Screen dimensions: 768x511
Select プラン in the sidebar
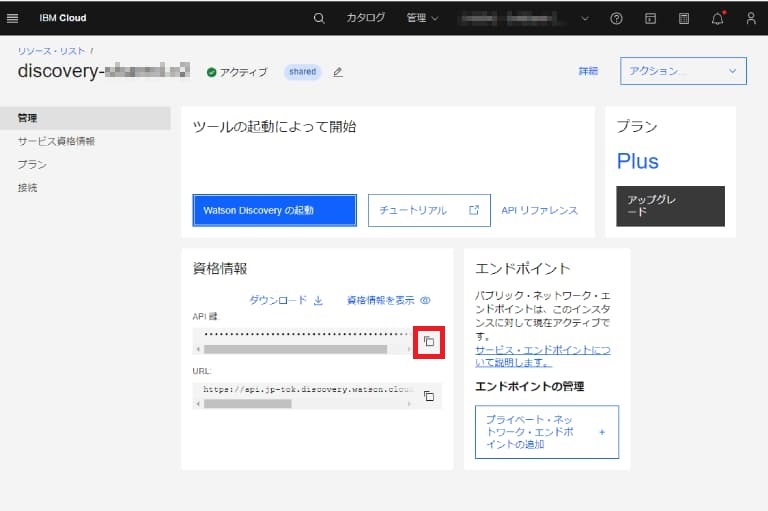tap(32, 165)
